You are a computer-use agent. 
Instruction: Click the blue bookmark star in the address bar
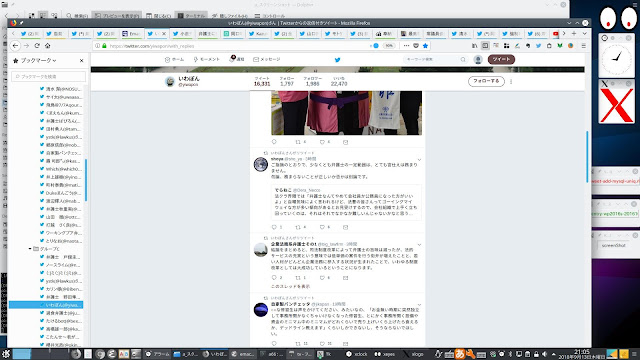pyautogui.click(x=425, y=46)
